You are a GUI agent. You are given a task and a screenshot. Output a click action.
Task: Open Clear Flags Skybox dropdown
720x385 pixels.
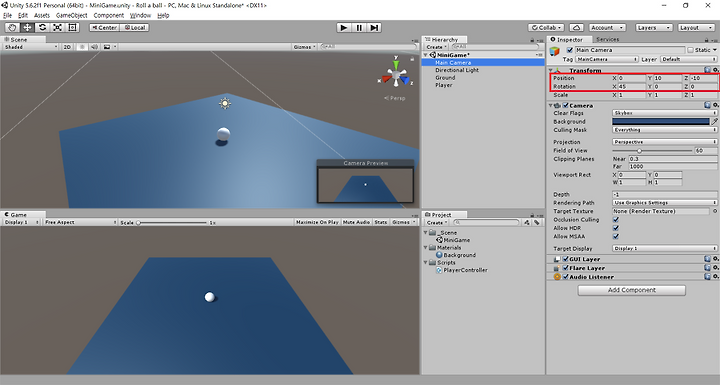coord(664,113)
